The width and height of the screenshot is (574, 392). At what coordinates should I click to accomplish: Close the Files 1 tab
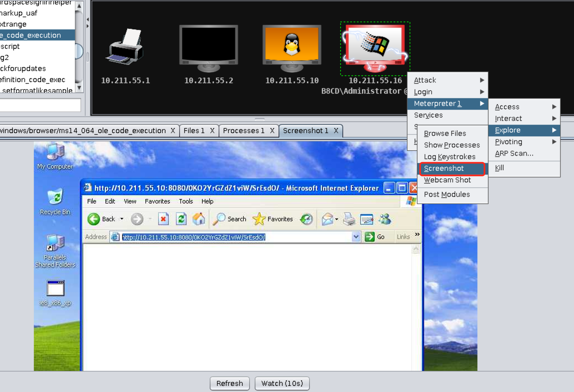pos(212,131)
